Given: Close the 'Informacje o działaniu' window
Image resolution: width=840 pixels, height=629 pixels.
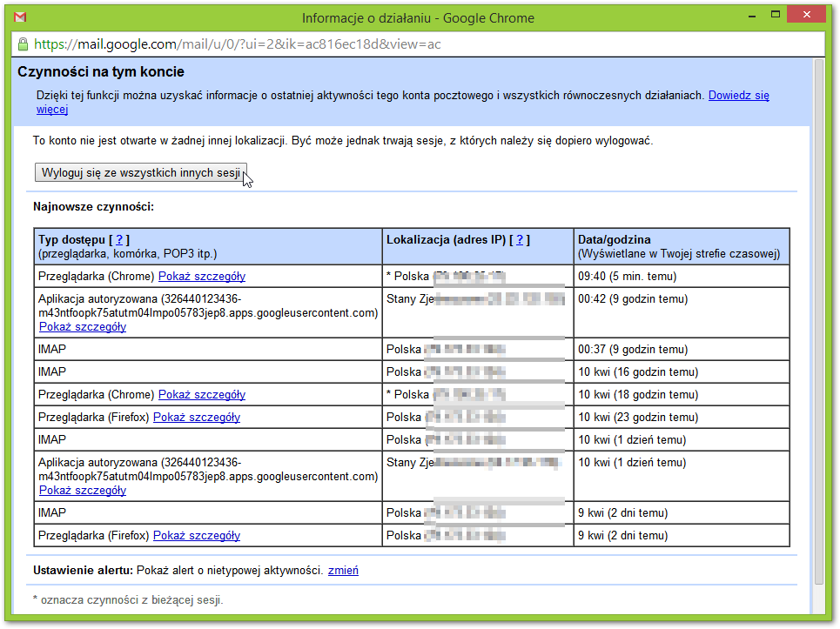Looking at the screenshot, I should pyautogui.click(x=807, y=15).
